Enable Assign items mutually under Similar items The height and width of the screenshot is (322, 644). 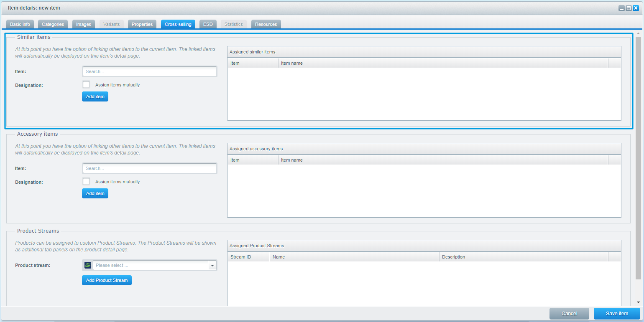86,85
